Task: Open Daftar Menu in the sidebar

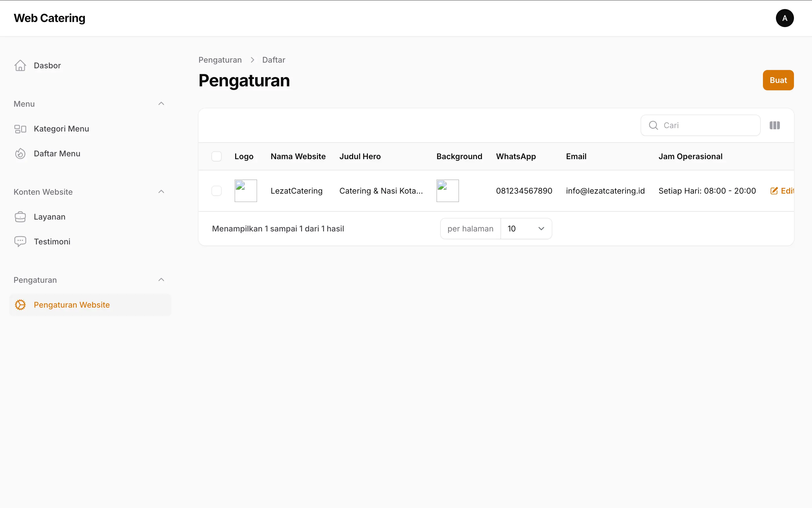Action: (90, 154)
